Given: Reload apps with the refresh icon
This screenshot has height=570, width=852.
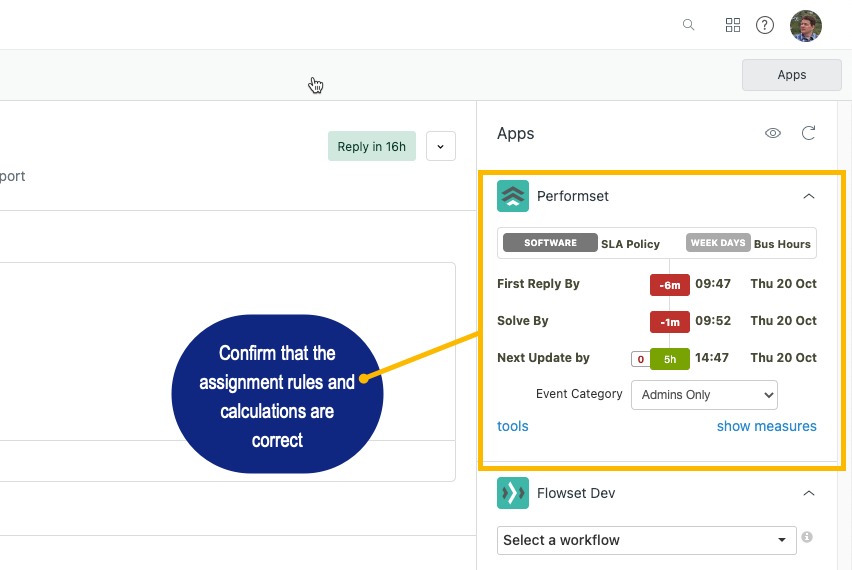Looking at the screenshot, I should coord(809,133).
